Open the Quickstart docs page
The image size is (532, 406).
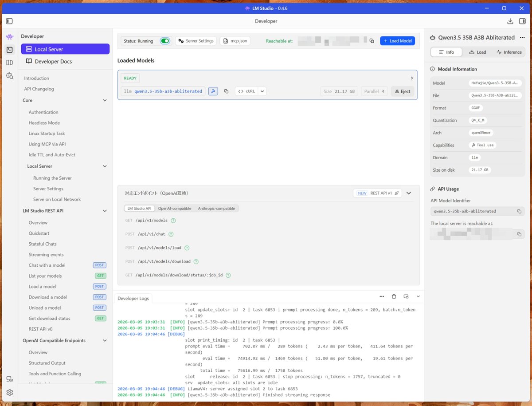tap(39, 233)
